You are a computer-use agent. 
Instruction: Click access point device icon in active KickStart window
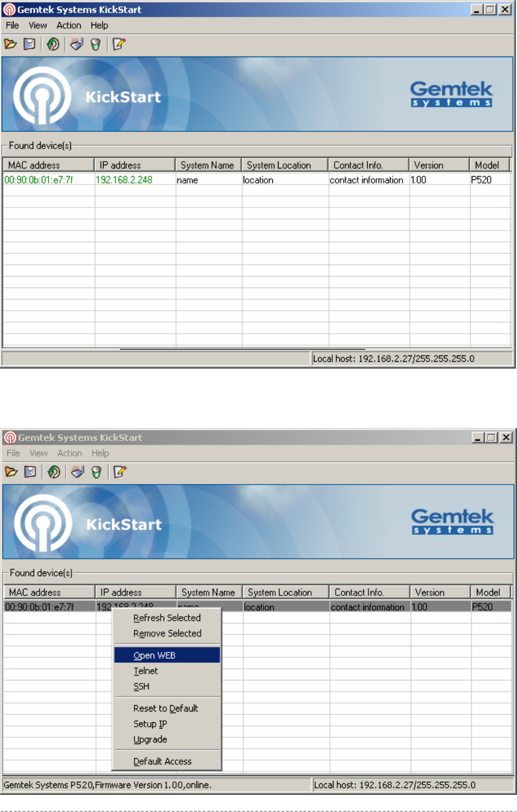pyautogui.click(x=77, y=44)
